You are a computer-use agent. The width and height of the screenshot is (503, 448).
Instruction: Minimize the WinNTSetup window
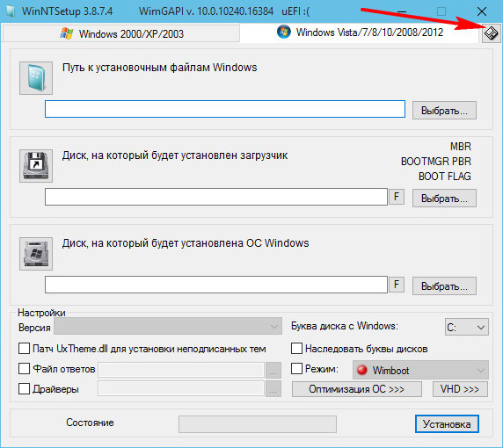402,11
